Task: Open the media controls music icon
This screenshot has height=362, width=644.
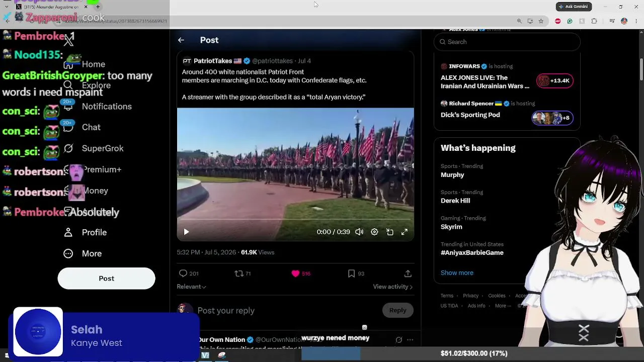Action: click(x=612, y=21)
